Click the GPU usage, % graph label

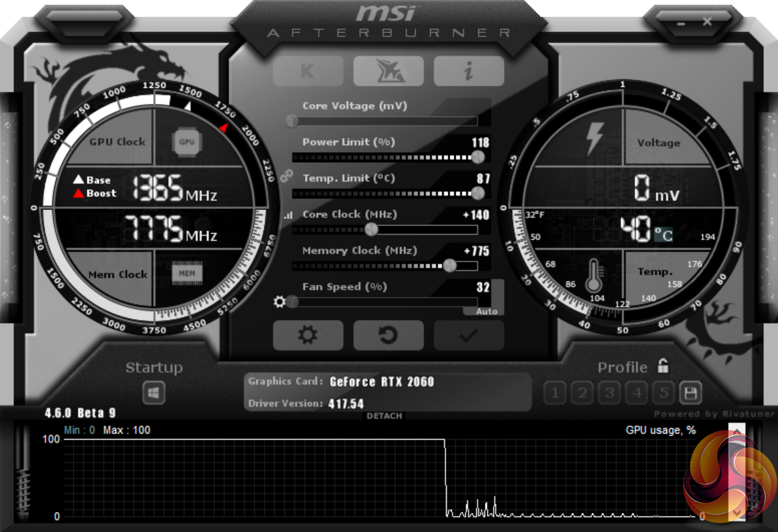[661, 430]
